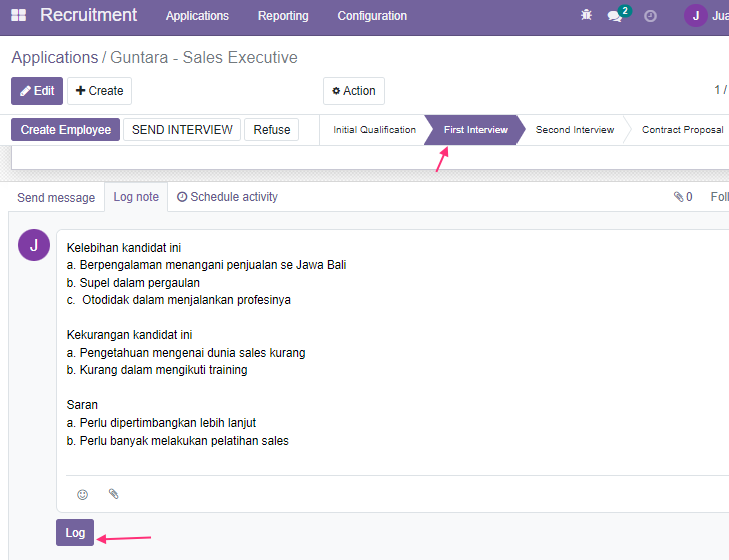Submit the note with Log button

(75, 533)
